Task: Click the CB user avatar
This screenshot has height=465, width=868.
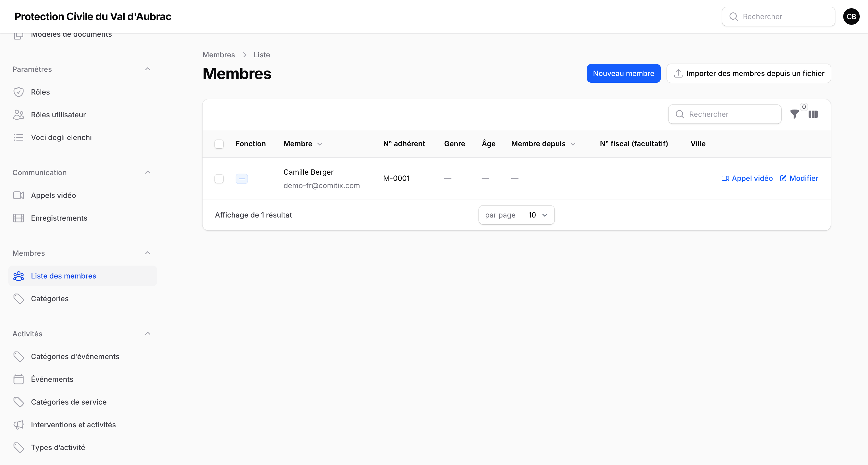Action: tap(851, 17)
